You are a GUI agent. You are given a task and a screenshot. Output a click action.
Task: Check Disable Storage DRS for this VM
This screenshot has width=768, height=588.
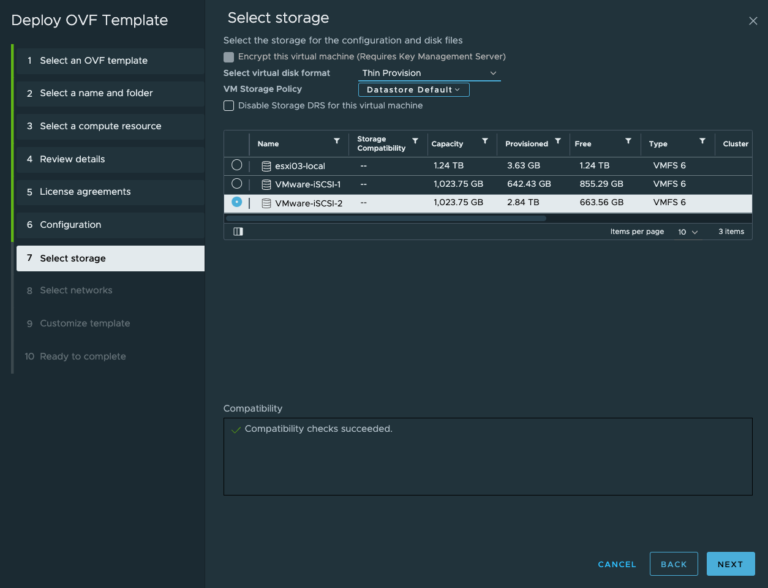pos(229,106)
